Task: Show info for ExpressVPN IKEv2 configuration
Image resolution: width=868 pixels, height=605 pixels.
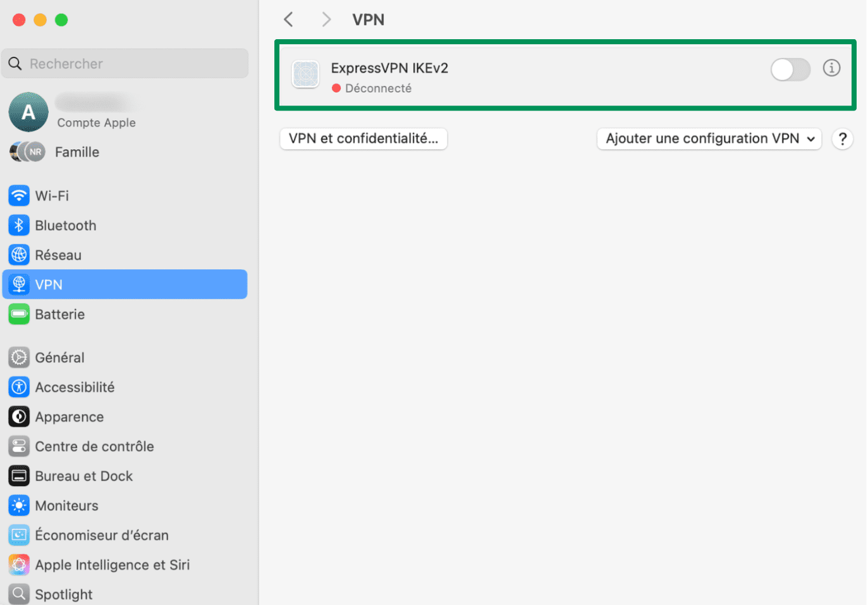Action: (x=831, y=68)
